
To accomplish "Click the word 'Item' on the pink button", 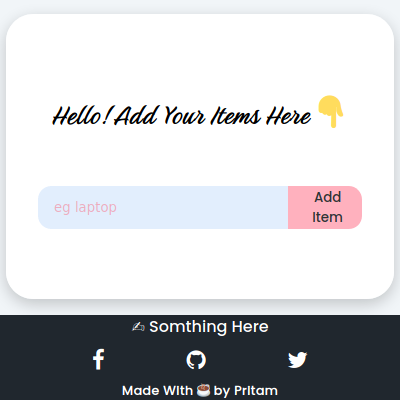I will tap(327, 217).
